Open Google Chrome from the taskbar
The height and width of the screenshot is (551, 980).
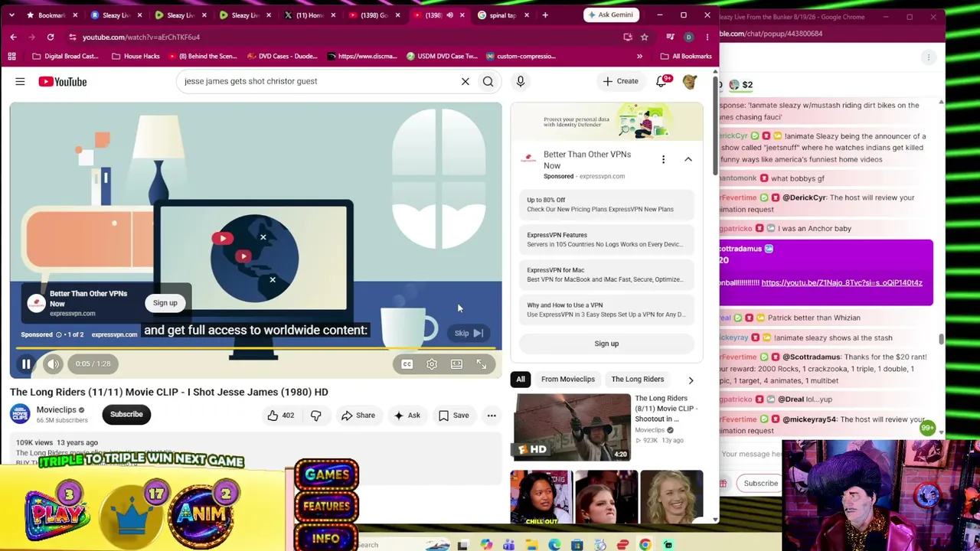[x=645, y=545]
